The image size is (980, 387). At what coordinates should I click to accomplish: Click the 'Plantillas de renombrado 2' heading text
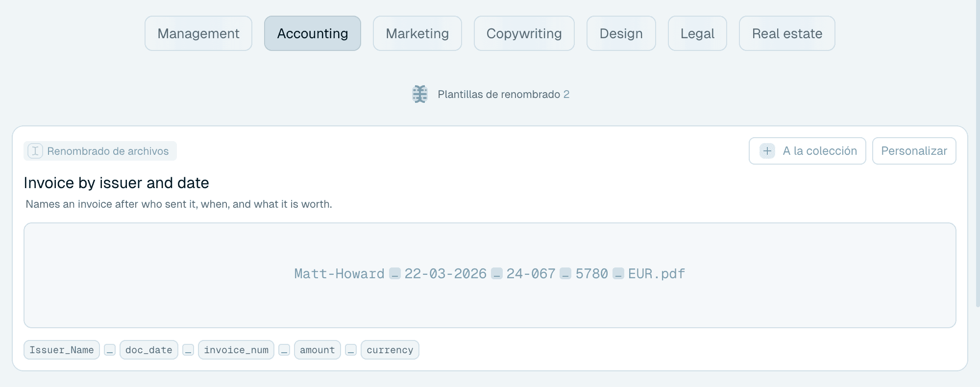(x=504, y=94)
